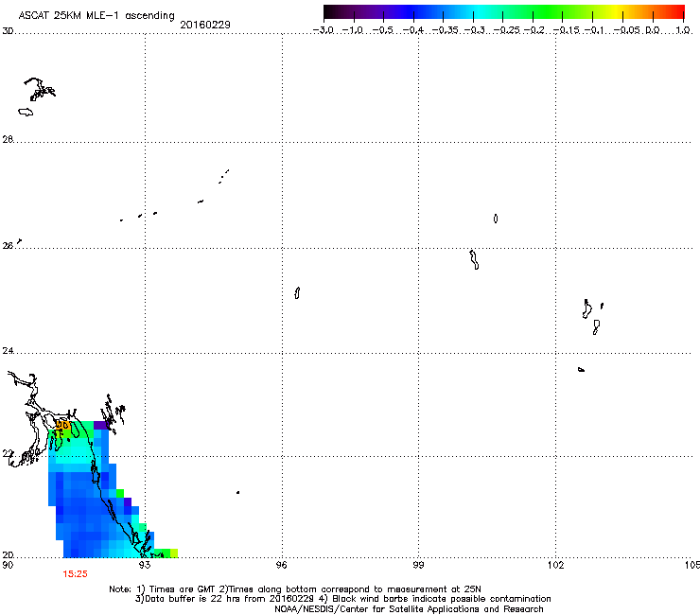Click the -0.15 color scale label
This screenshot has width=700, height=615.
[566, 30]
